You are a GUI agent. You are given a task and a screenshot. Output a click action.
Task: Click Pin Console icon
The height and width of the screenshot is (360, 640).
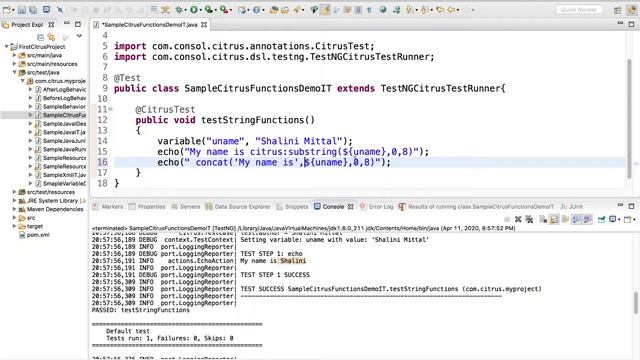click(601, 220)
